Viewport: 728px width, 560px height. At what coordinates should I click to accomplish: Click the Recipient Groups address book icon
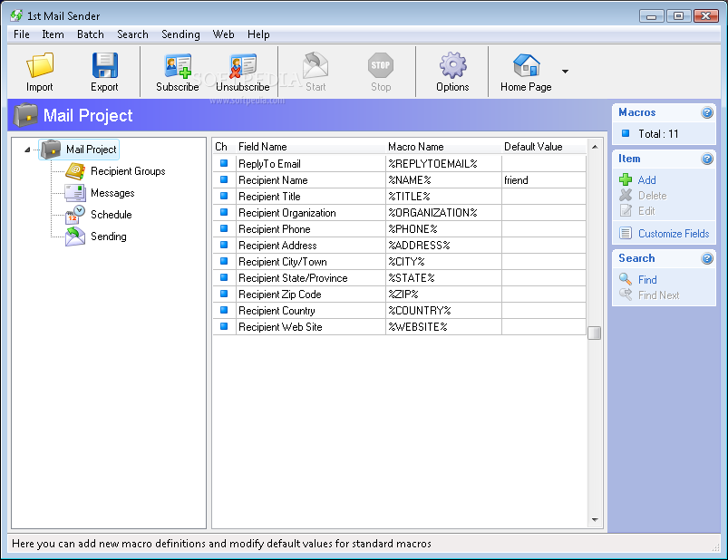pos(74,171)
